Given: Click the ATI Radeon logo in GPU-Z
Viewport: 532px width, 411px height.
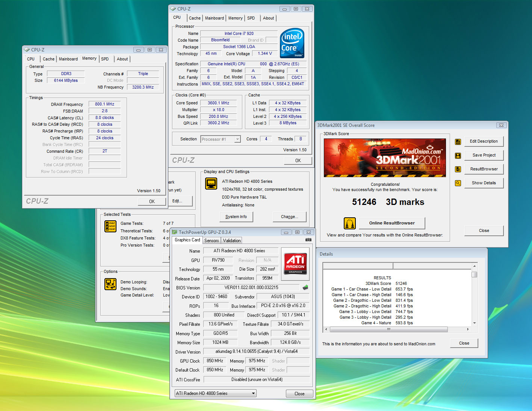Looking at the screenshot, I should tap(295, 263).
